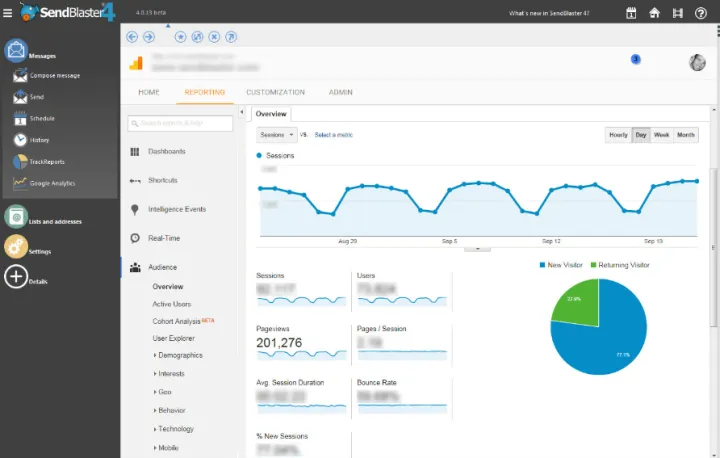
Task: Click the home icon in title bar
Action: (x=654, y=13)
